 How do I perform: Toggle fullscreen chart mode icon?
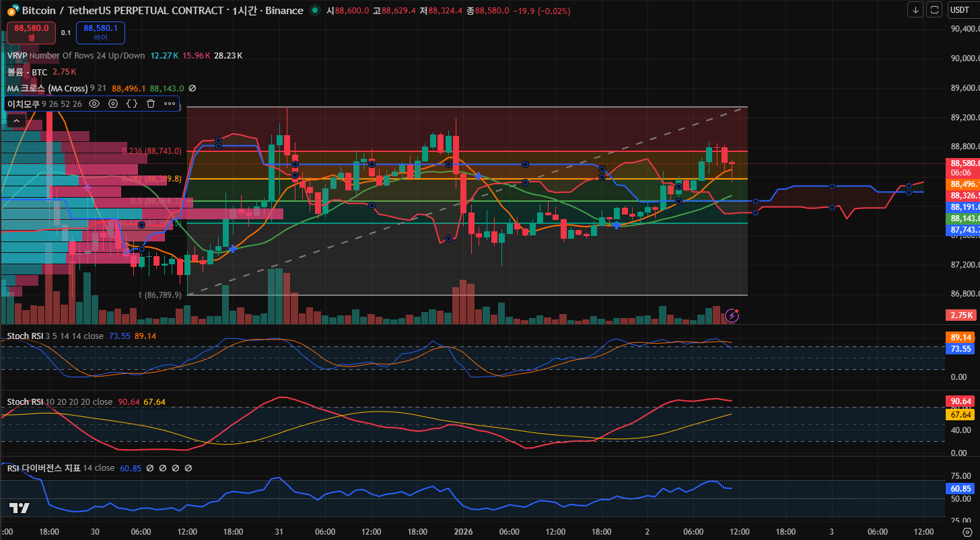[934, 9]
